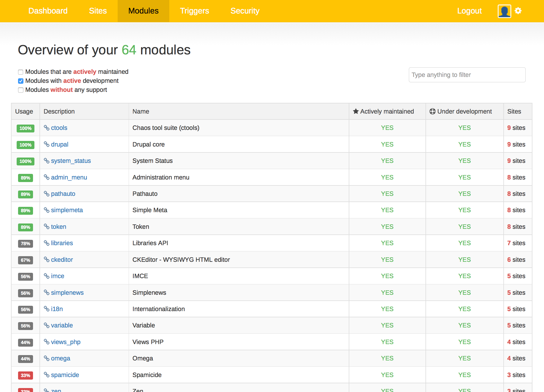Check Modules without any support
This screenshot has height=392, width=544.
21,90
